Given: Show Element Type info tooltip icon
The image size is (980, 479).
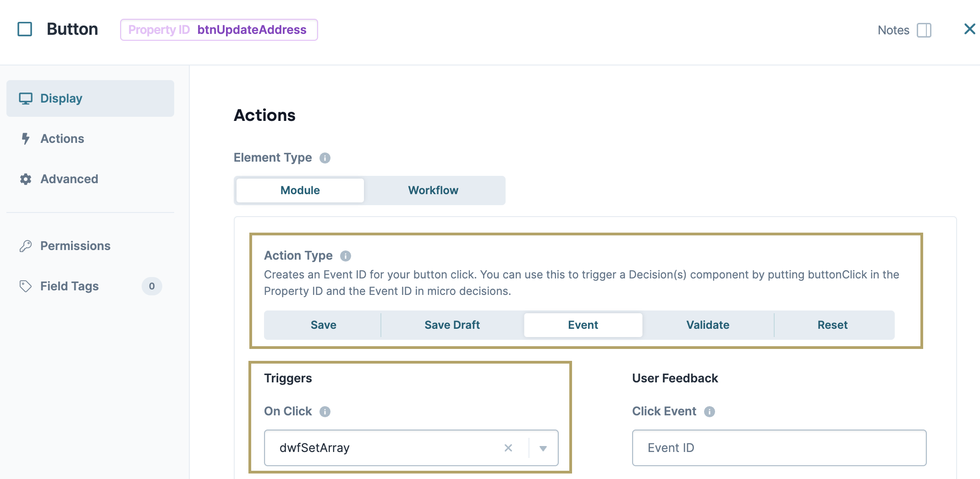Looking at the screenshot, I should [325, 158].
